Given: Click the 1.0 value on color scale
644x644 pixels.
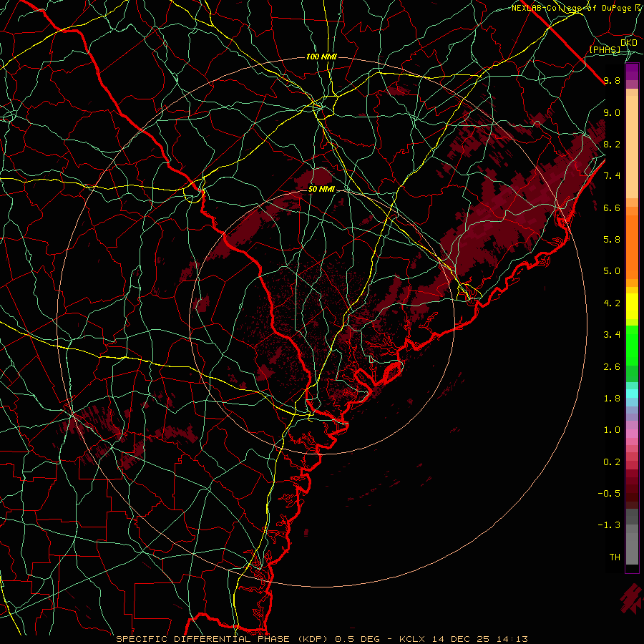Looking at the screenshot, I should (612, 430).
